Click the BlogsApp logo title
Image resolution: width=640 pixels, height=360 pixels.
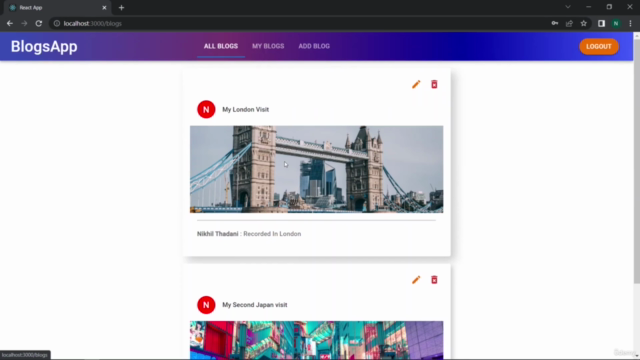(x=44, y=47)
